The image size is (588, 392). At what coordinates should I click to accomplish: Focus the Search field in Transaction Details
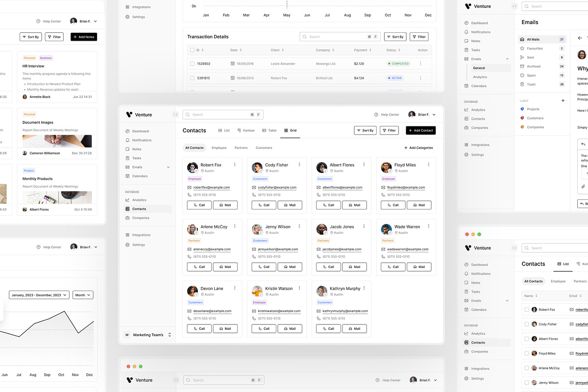click(x=340, y=37)
